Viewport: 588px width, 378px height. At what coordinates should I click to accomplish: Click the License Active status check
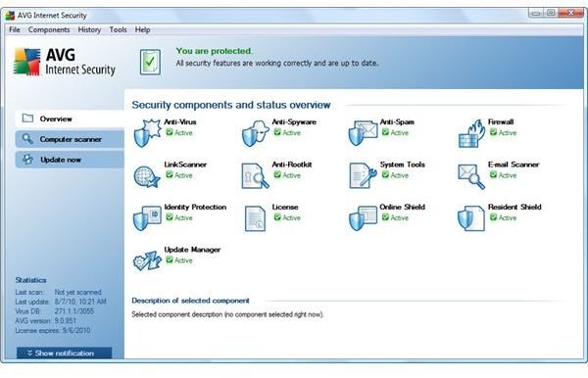pos(277,217)
